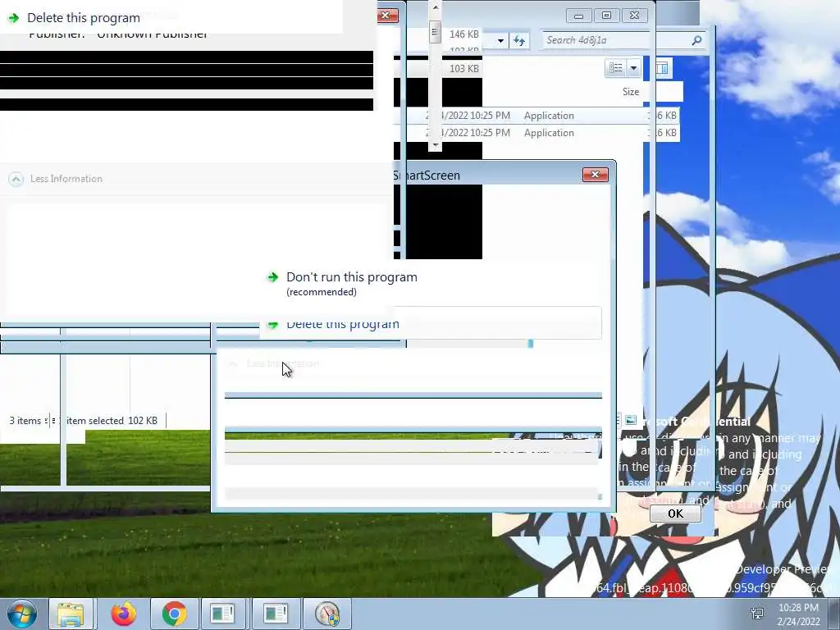Screen dimensions: 840x630
Task: Sort files by the Size column header
Action: pos(631,92)
